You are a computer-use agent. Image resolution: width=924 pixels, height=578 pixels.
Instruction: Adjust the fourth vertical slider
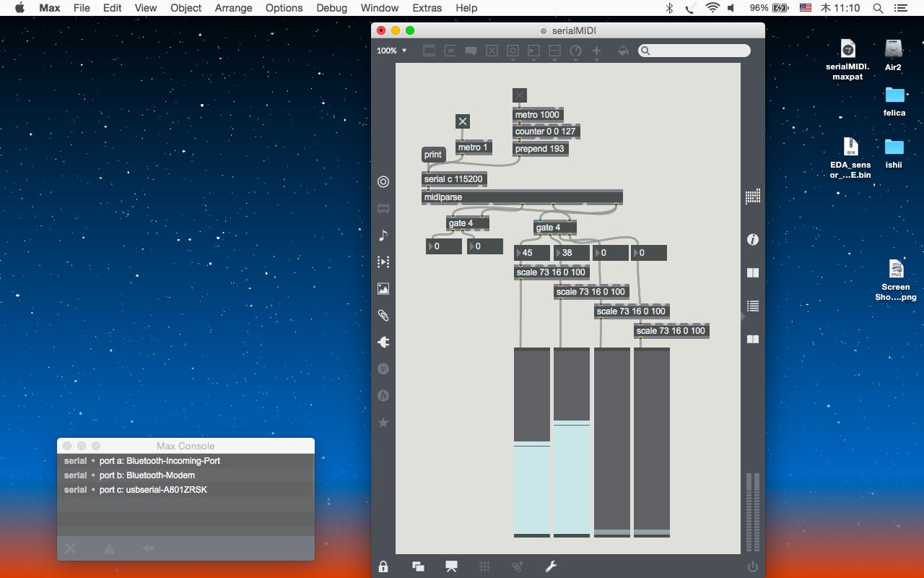click(652, 442)
